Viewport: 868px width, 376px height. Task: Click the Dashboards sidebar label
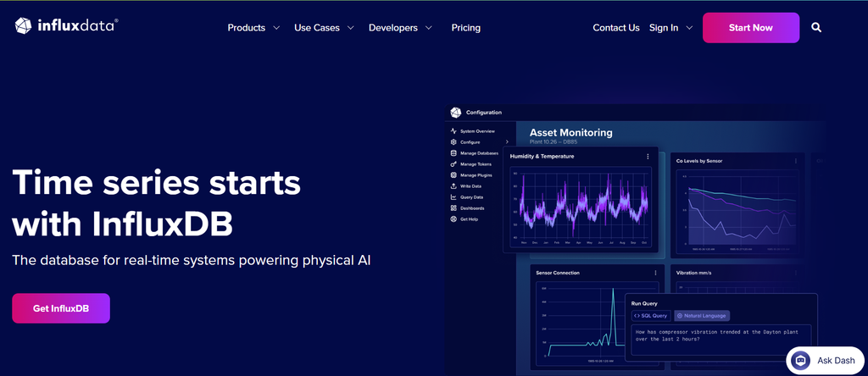(x=472, y=208)
